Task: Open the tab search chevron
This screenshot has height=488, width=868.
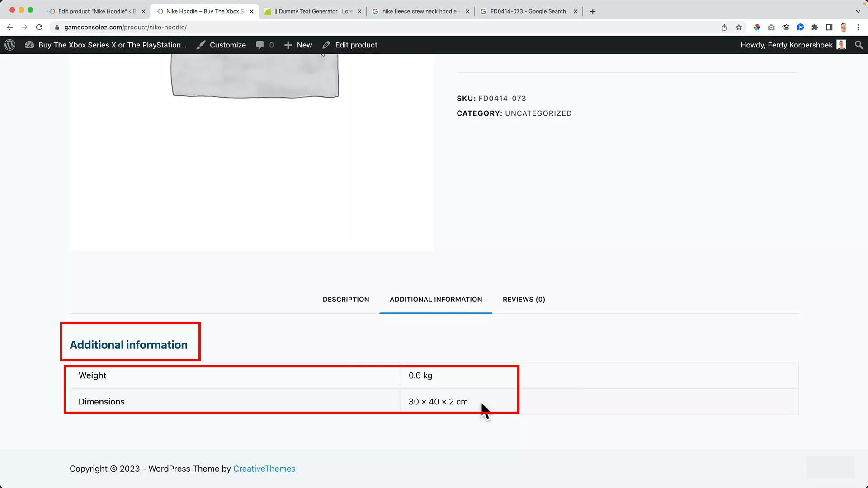Action: tap(859, 11)
